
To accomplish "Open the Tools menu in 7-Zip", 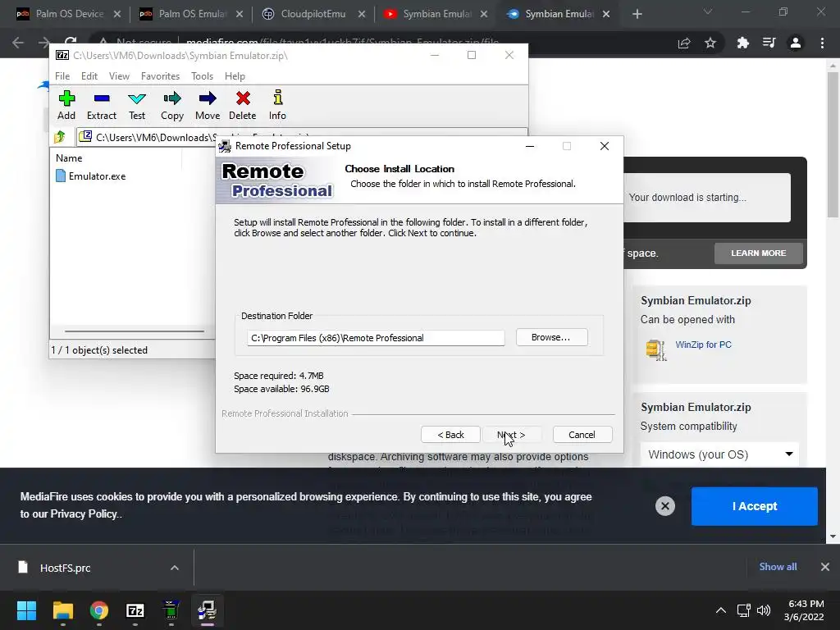I will 202,76.
